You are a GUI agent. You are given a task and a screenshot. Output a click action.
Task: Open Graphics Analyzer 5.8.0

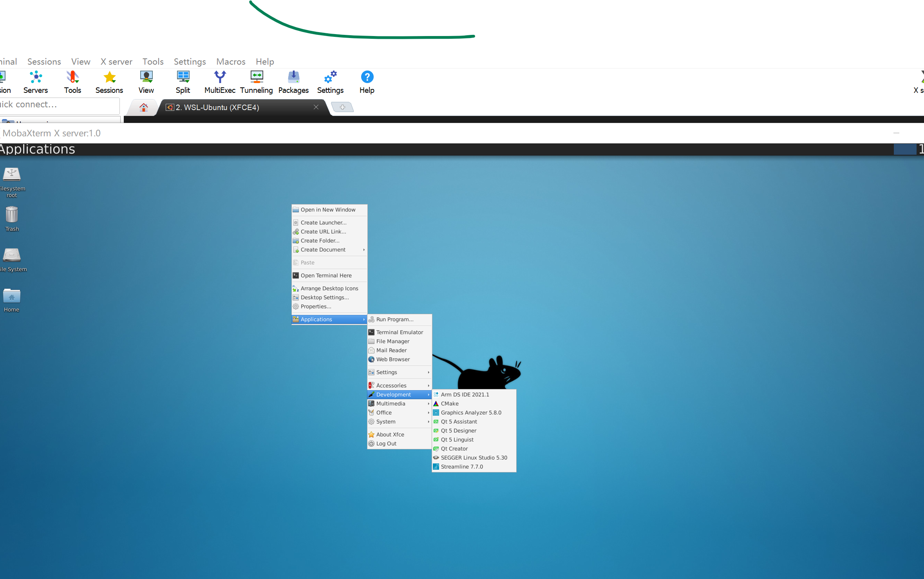click(x=474, y=413)
